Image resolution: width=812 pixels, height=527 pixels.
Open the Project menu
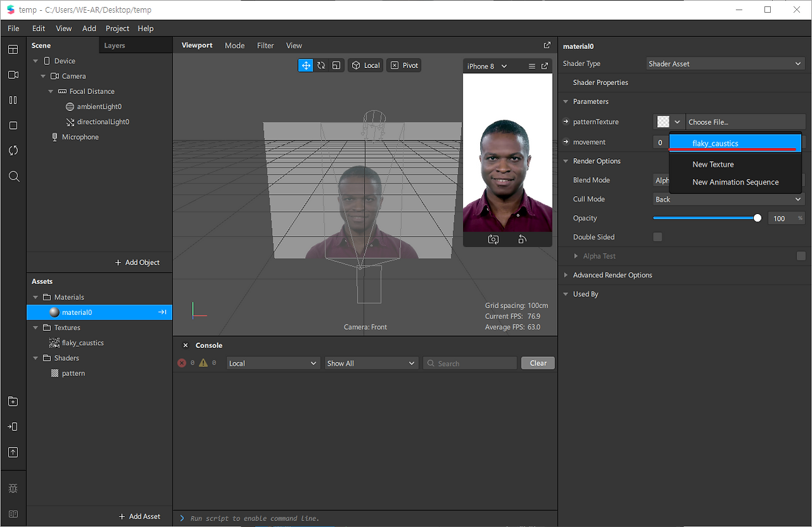pyautogui.click(x=117, y=29)
